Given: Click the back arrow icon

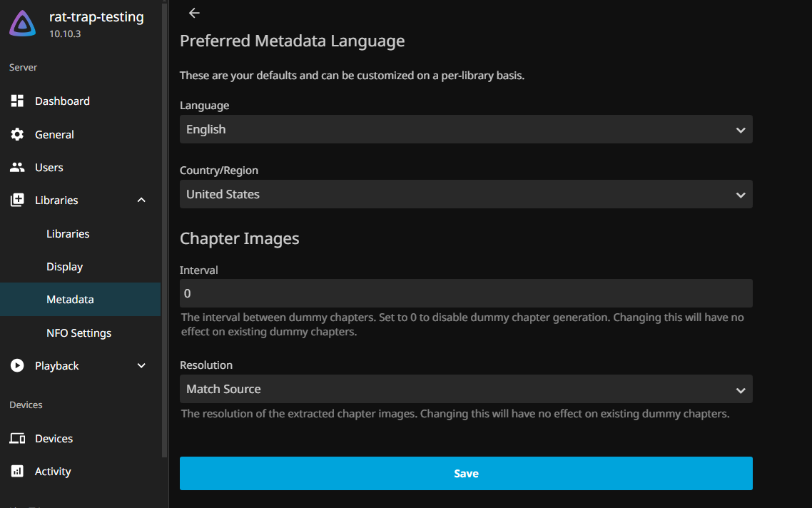Looking at the screenshot, I should (x=194, y=13).
